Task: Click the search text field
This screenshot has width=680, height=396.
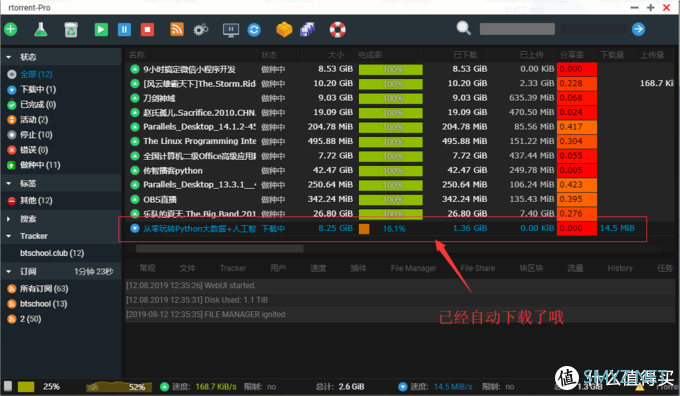Action: click(x=517, y=29)
